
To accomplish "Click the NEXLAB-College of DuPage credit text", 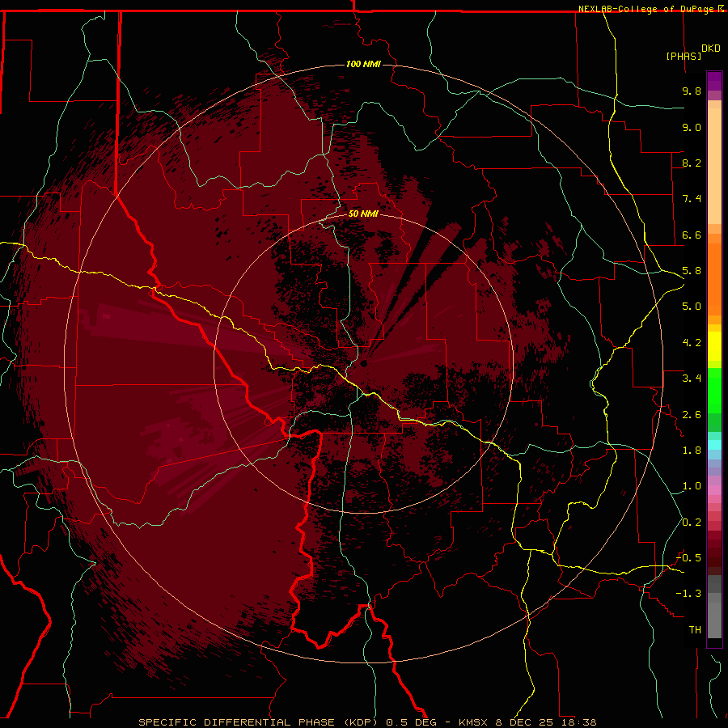I will pos(648,9).
